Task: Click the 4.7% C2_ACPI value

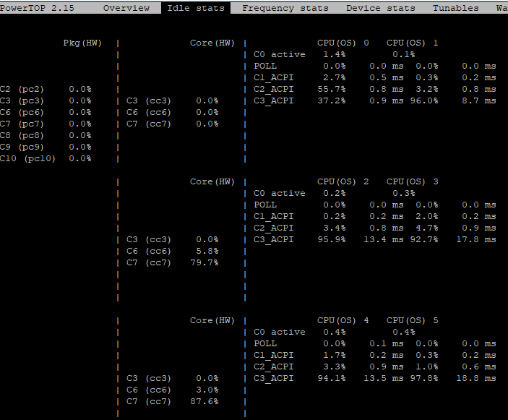Action: [427, 228]
